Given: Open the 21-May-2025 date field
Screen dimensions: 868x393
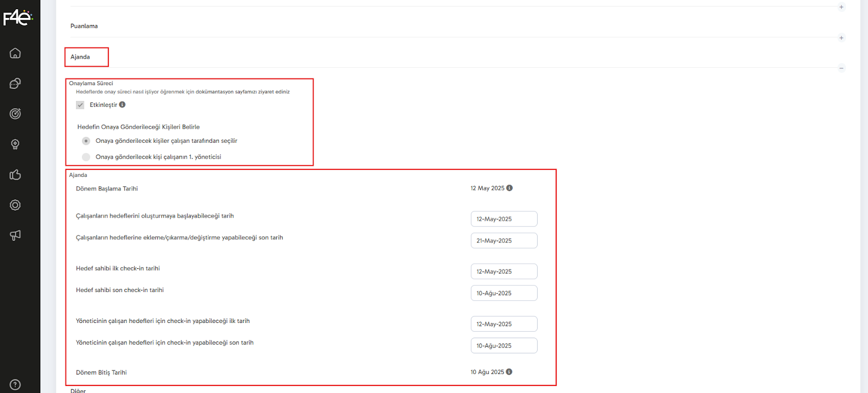Looking at the screenshot, I should pyautogui.click(x=503, y=241).
